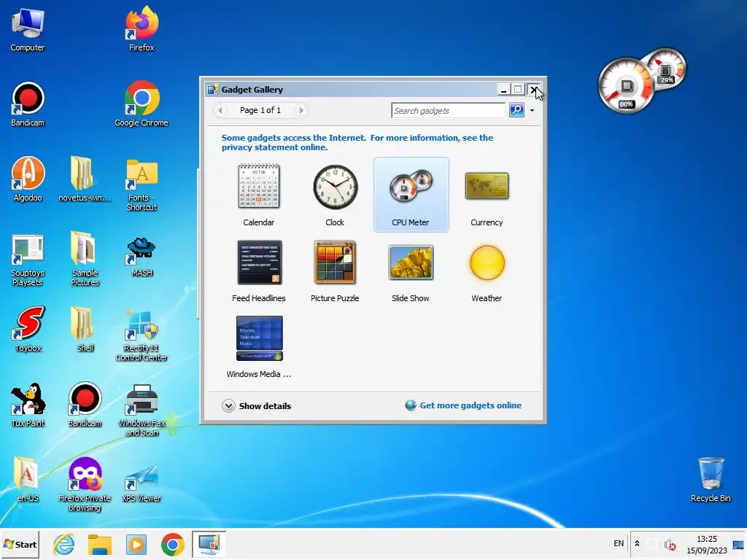Open Chrome from the taskbar
Image resolution: width=747 pixels, height=560 pixels.
[172, 544]
